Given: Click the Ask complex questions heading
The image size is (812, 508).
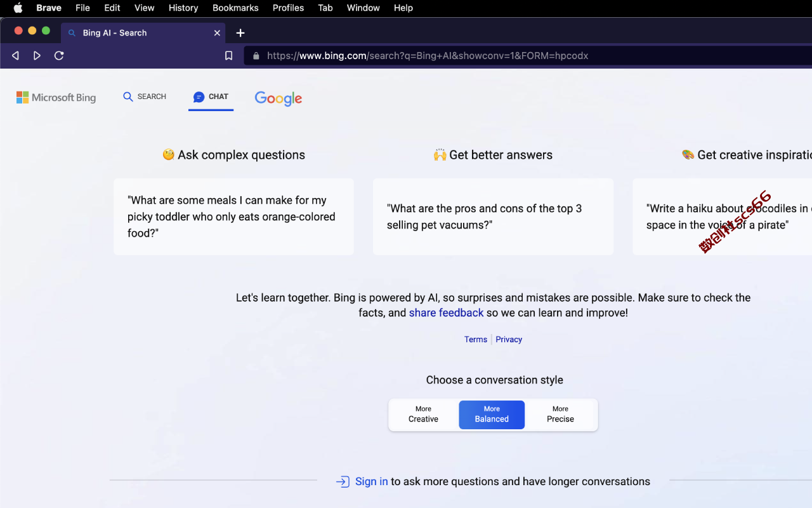Looking at the screenshot, I should coord(241,155).
